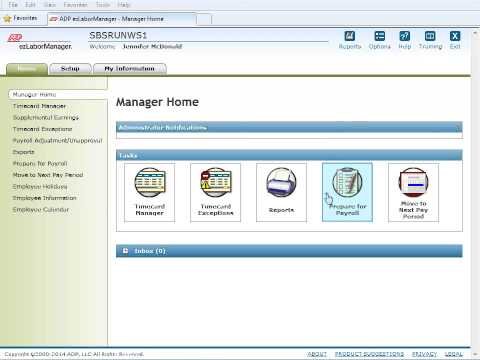Image resolution: width=480 pixels, height=360 pixels.
Task: Click the PRIVACY footer link
Action: point(424,354)
